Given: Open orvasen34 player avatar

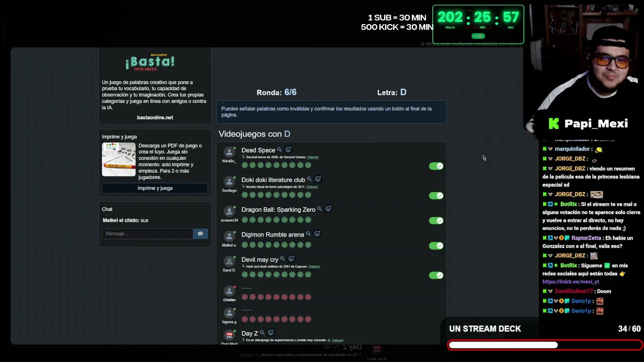Looking at the screenshot, I should (229, 212).
